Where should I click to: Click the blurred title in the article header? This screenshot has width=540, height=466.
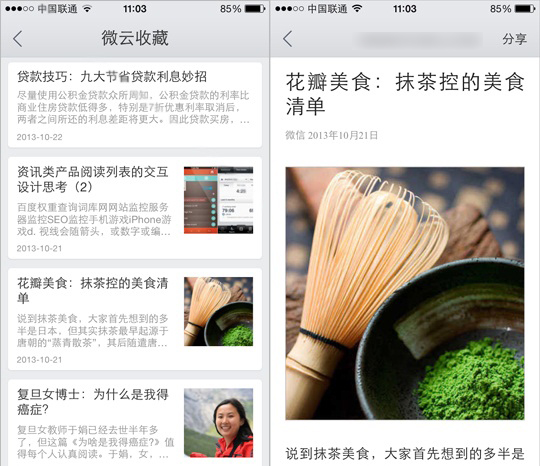[x=418, y=39]
